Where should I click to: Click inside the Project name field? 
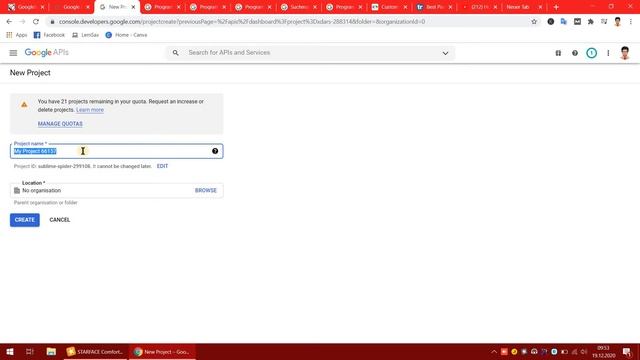click(x=116, y=151)
